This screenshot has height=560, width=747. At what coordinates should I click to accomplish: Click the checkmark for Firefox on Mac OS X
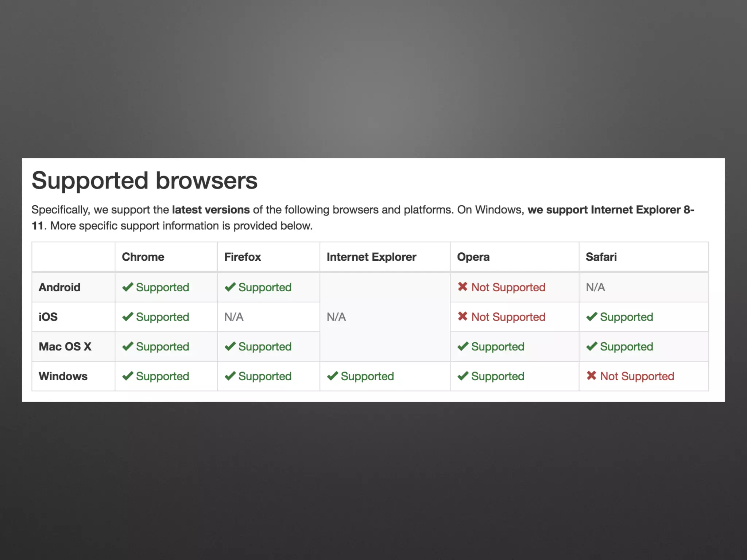tap(230, 346)
